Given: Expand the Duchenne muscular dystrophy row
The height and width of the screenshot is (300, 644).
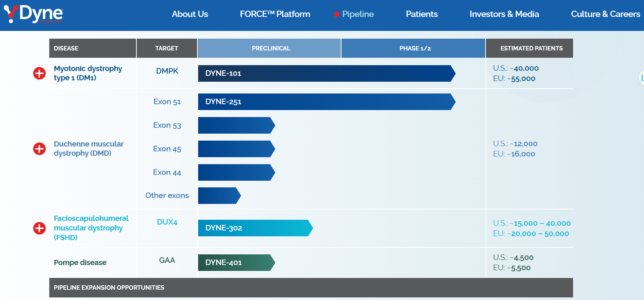Looking at the screenshot, I should coord(39,149).
